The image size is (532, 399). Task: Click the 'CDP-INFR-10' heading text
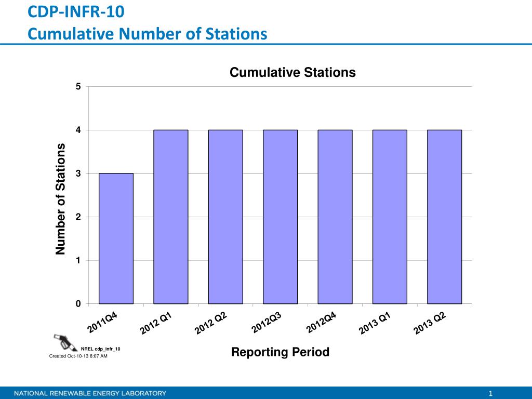tap(76, 11)
